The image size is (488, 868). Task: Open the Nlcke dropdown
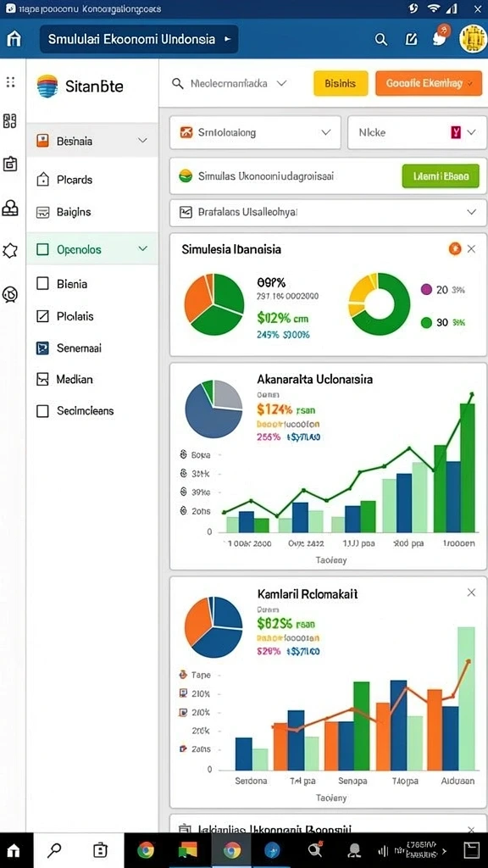tap(413, 132)
